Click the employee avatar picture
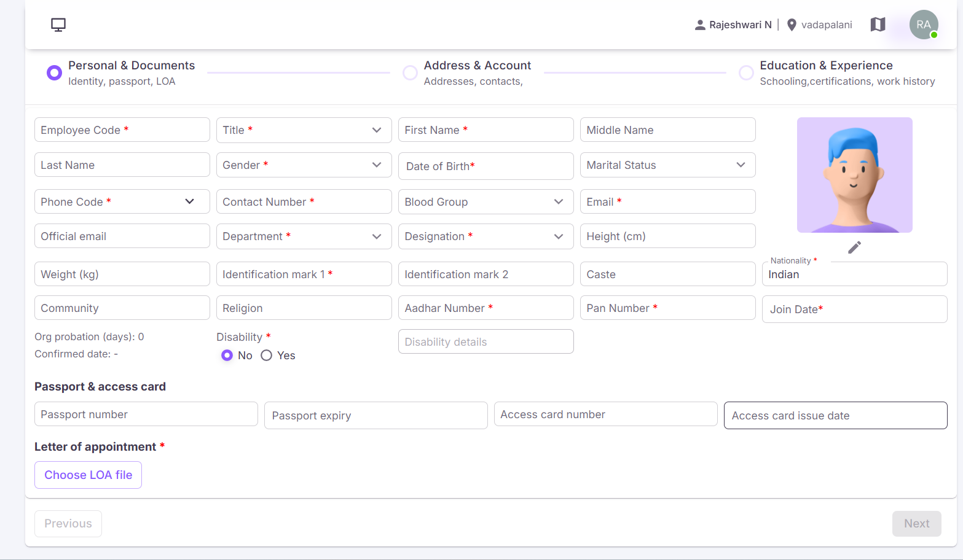963x560 pixels. (x=854, y=175)
